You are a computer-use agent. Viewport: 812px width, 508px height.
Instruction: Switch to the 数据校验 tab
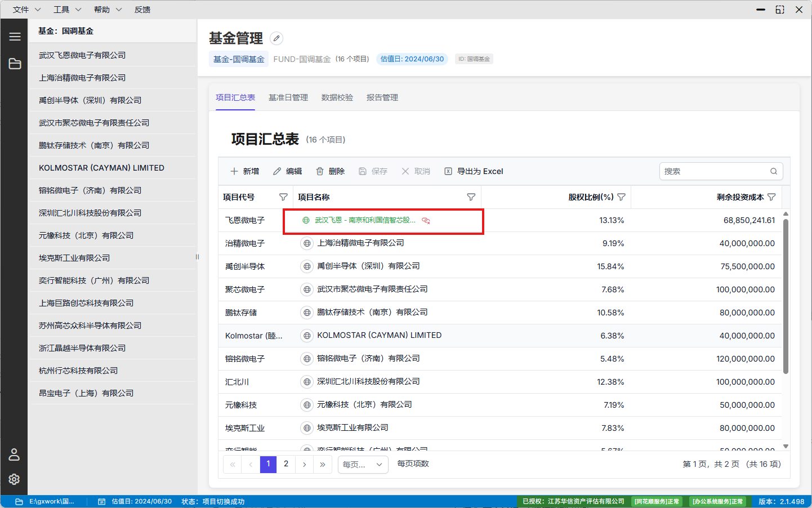click(x=337, y=97)
